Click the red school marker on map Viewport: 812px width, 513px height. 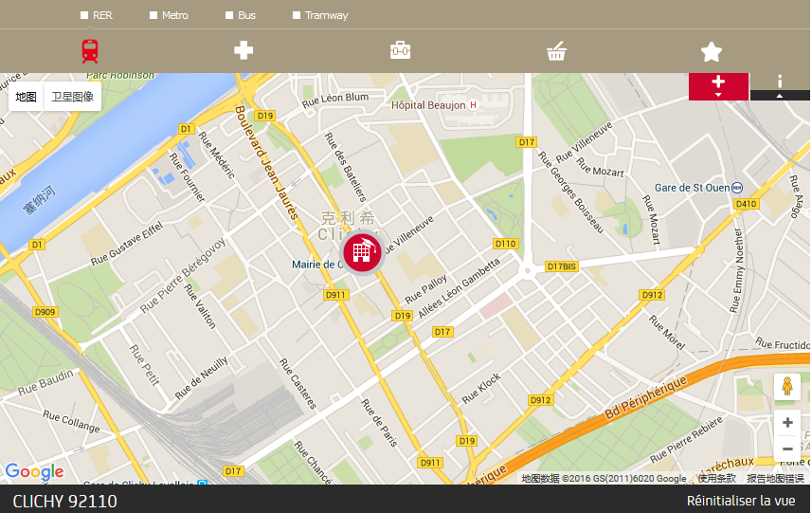[362, 252]
